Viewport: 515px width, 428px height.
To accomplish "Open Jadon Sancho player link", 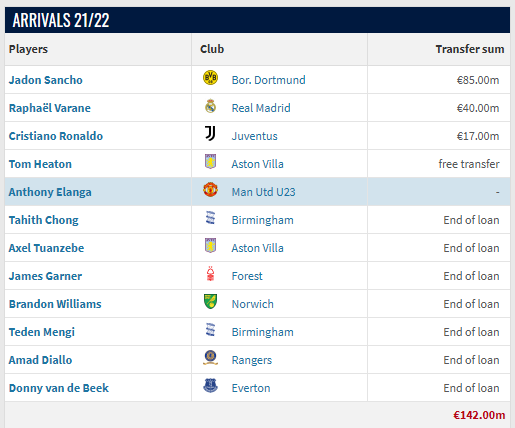I will click(46, 80).
